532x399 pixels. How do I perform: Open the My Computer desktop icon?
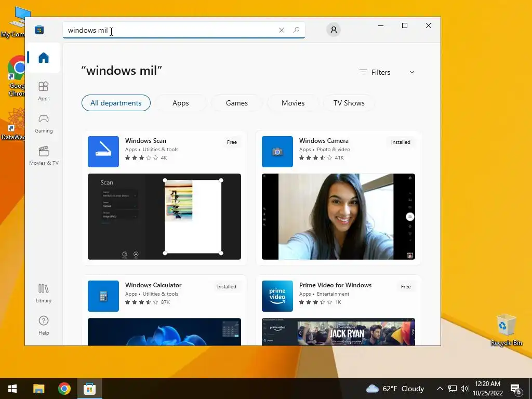pos(14,22)
